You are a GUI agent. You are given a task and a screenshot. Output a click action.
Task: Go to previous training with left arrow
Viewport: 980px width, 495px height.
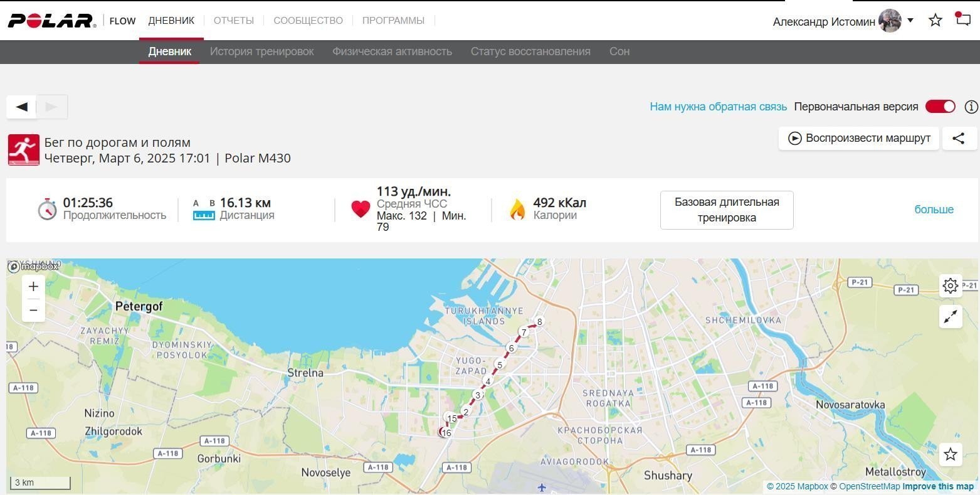tap(22, 107)
